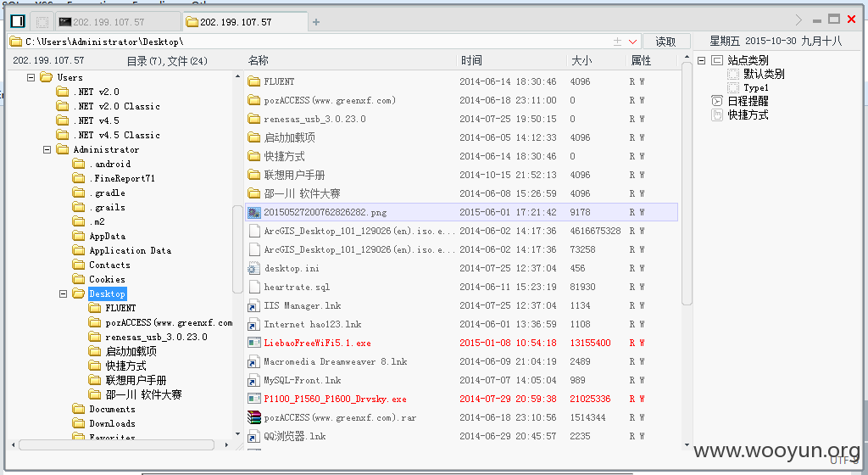The height and width of the screenshot is (475, 868).
Task: Click the first ArcGIS_Desktop_101 iso file name
Action: 359,231
